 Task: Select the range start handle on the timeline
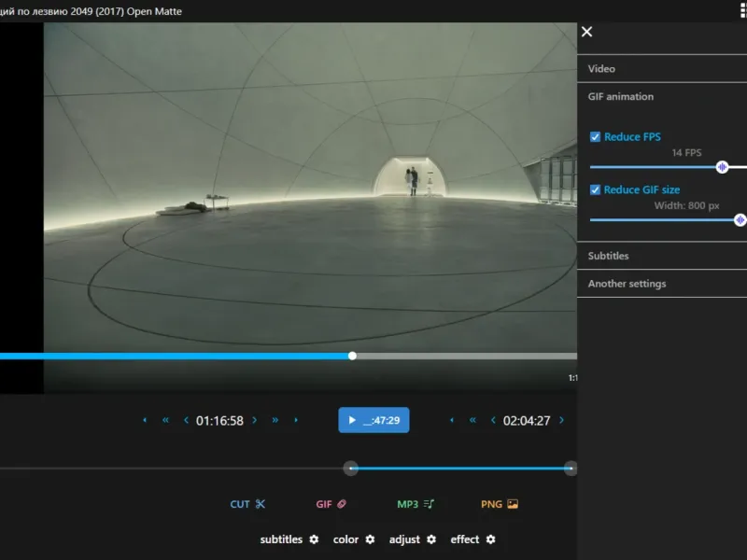351,469
